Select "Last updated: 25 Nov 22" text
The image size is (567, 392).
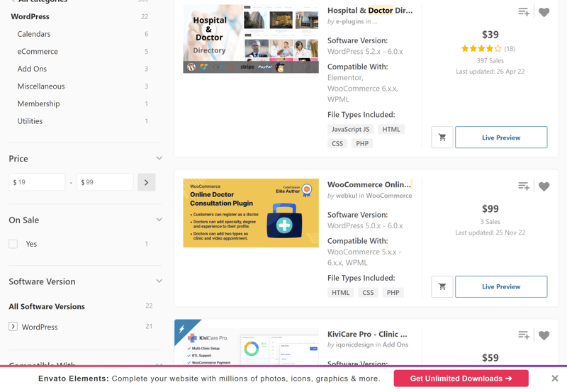[490, 233]
